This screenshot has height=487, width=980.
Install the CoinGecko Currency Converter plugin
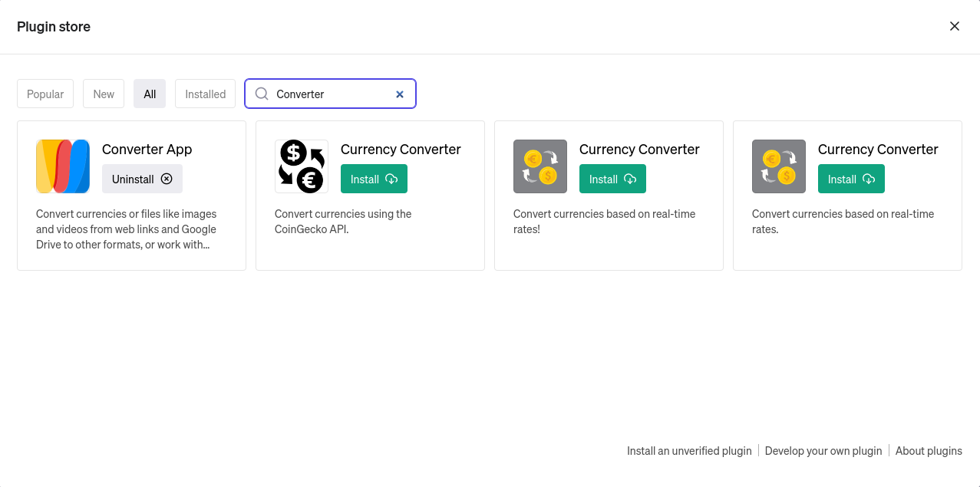tap(374, 178)
